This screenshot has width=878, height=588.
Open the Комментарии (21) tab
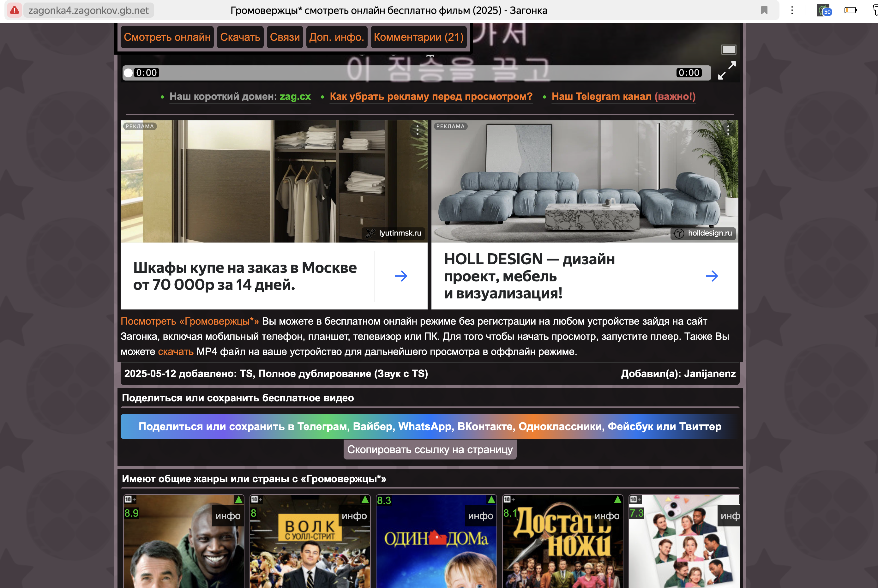click(418, 37)
